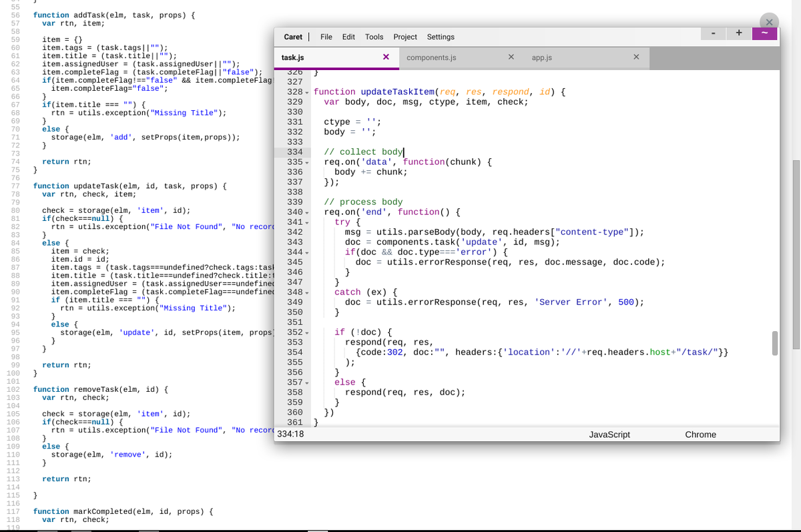Switch to the components.js tab
801x532 pixels.
coord(461,58)
